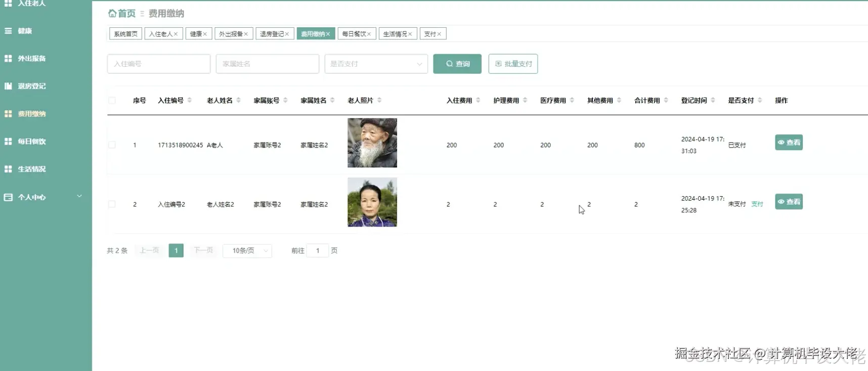
Task: Click the 下一页 pagination button
Action: pos(203,251)
